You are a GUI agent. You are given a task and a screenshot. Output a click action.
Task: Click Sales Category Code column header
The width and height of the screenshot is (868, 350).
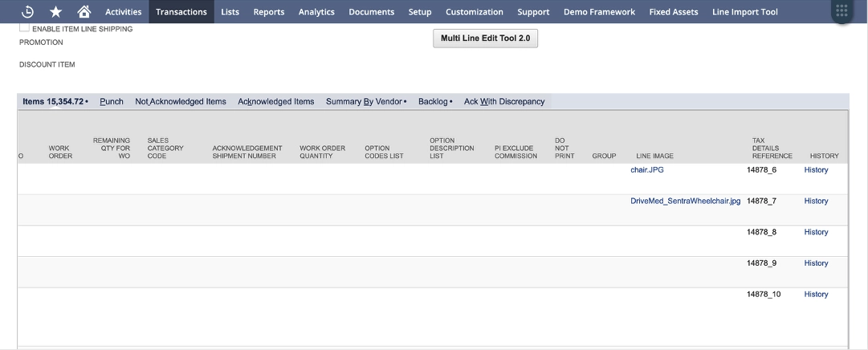pos(165,149)
